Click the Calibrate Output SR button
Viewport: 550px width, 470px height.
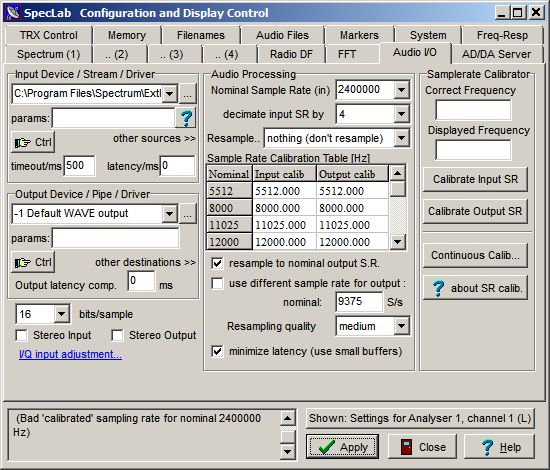(475, 211)
